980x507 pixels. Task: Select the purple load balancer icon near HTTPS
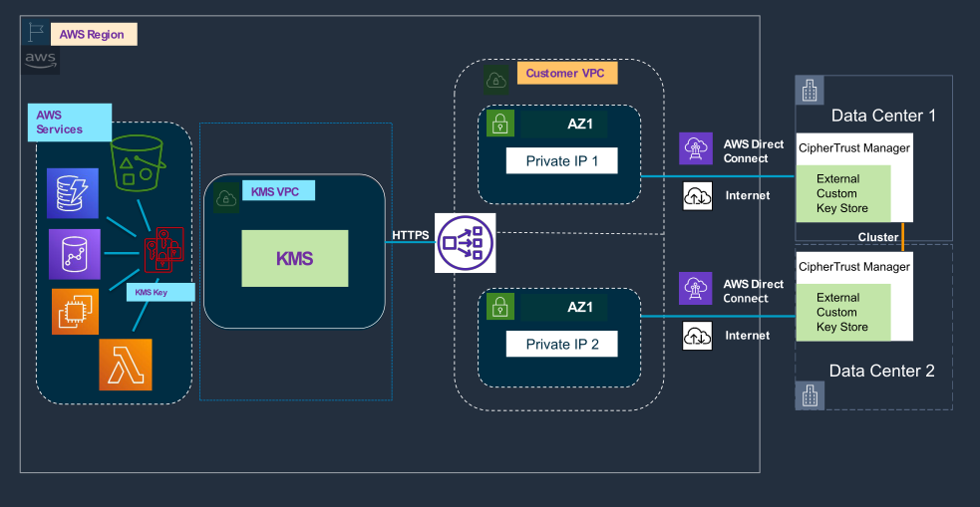[465, 241]
